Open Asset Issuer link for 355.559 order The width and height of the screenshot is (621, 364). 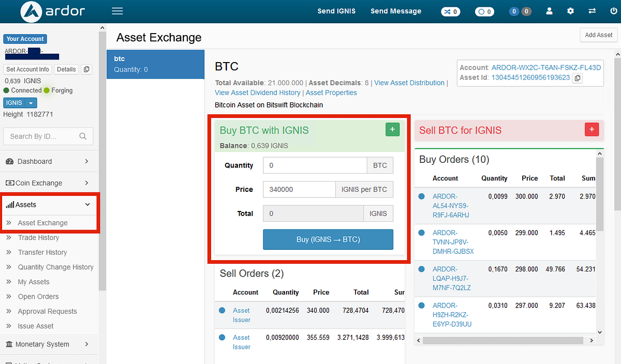[242, 342]
